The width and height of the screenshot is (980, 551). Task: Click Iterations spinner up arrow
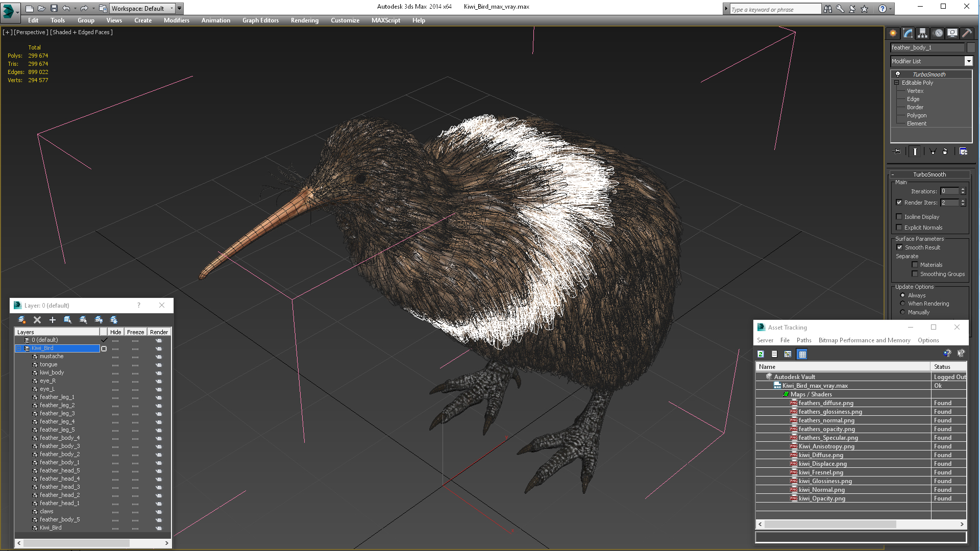(963, 189)
